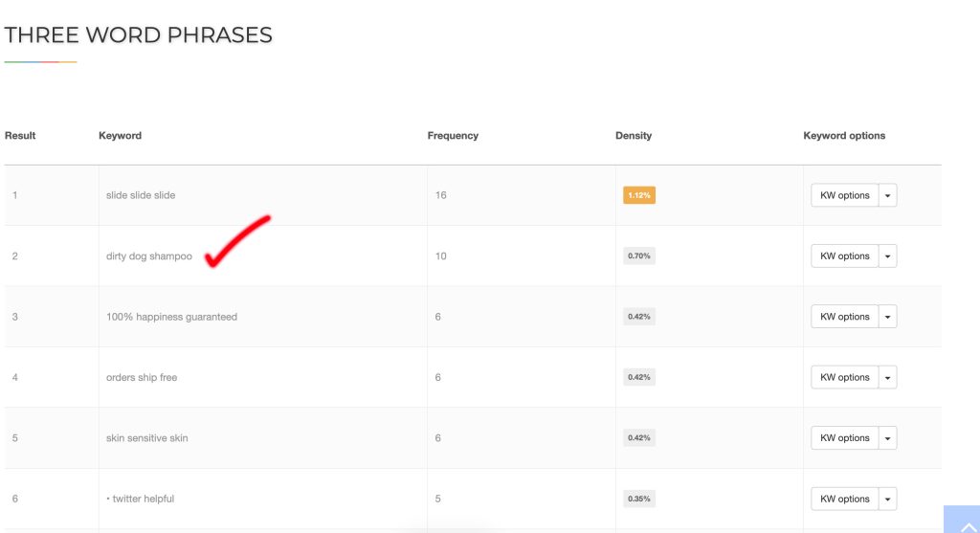Open KW options for slide slide slide

844,195
